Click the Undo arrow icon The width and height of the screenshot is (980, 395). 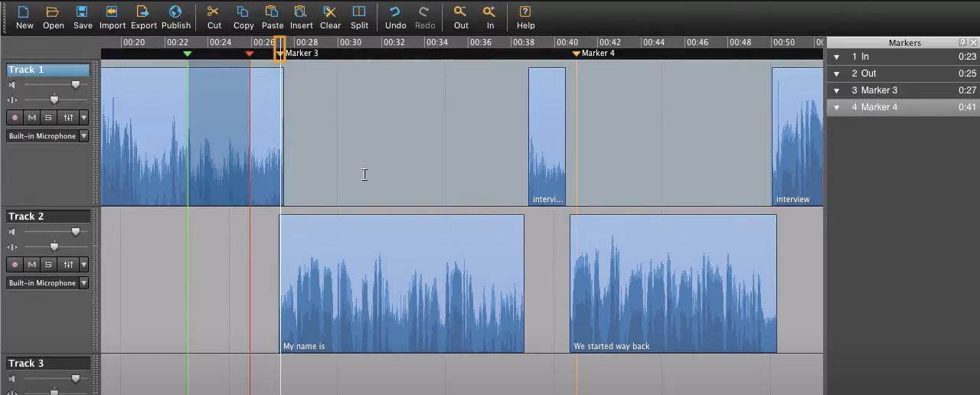coord(395,12)
